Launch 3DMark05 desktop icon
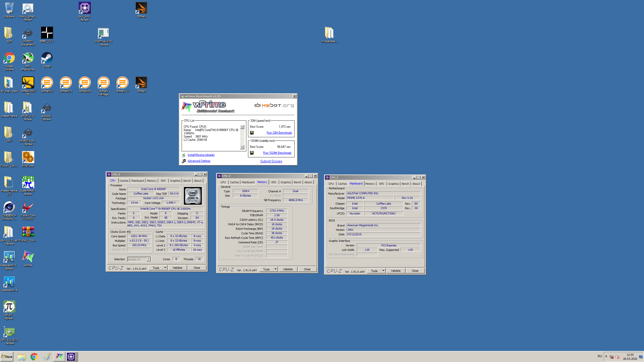644x362 pixels. point(66,84)
